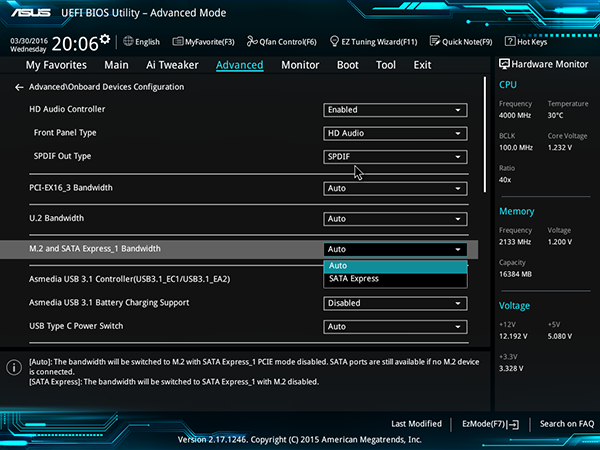Click the Last Modified button
The width and height of the screenshot is (600, 450).
(416, 424)
